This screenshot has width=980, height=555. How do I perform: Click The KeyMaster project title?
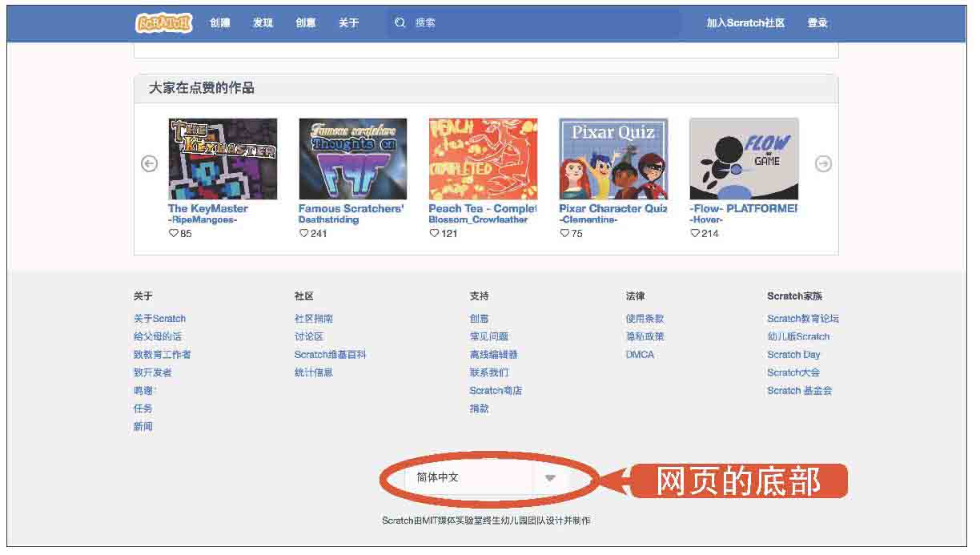[208, 208]
